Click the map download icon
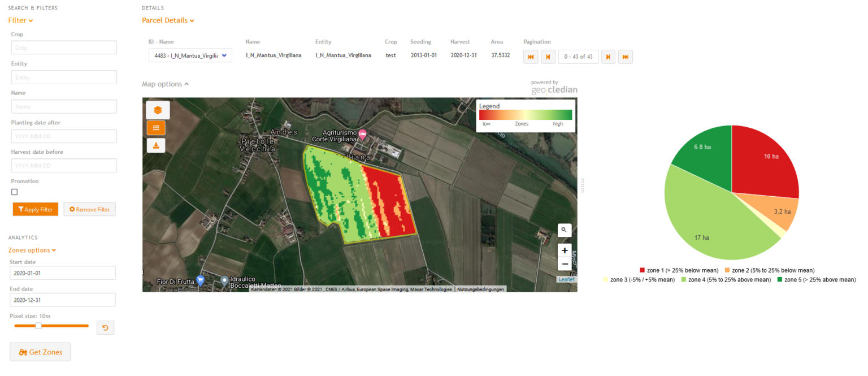This screenshot has height=376, width=868. coord(155,145)
